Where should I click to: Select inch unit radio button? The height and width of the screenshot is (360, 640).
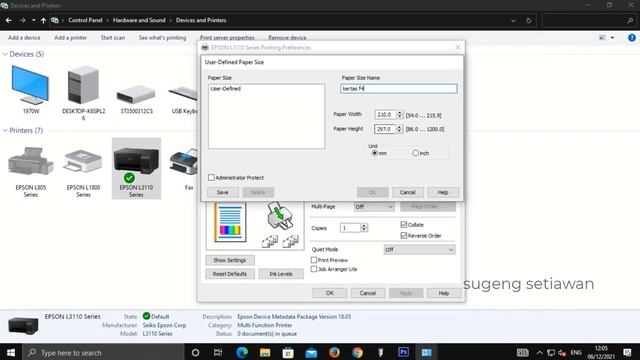click(415, 153)
